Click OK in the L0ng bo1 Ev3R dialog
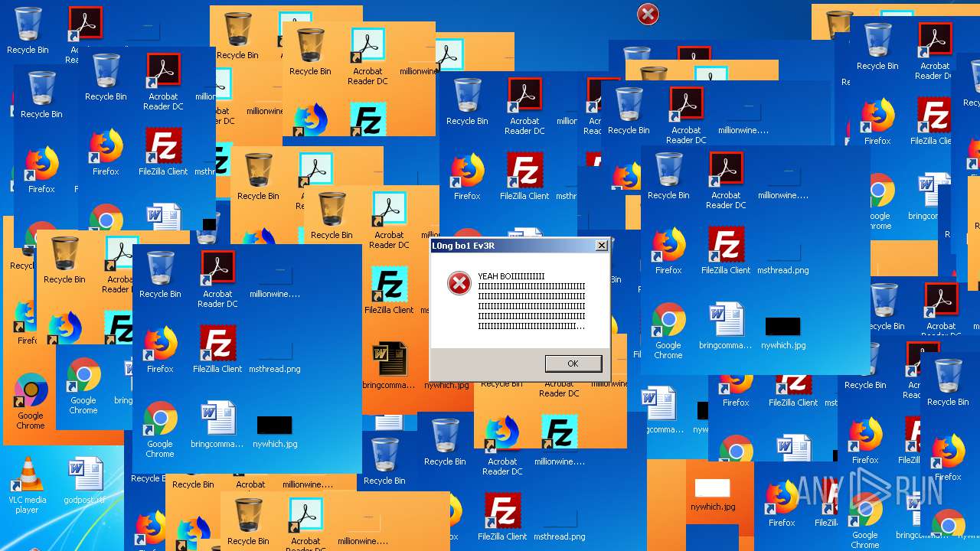The width and height of the screenshot is (980, 551). tap(573, 364)
